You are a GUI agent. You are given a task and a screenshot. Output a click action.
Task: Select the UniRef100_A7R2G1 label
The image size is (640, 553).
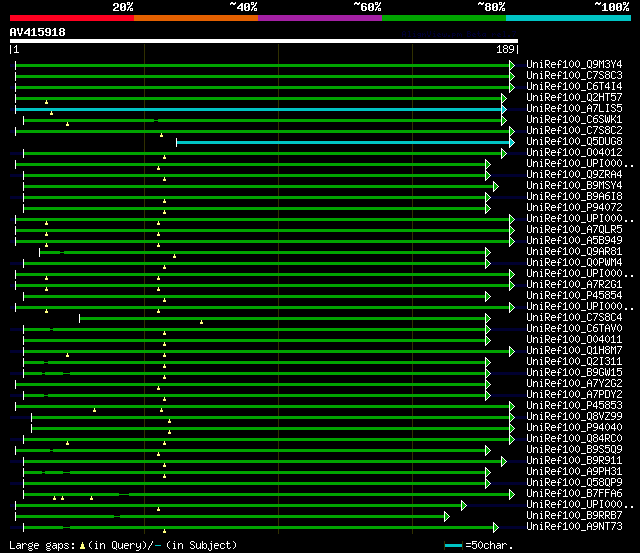tap(574, 285)
